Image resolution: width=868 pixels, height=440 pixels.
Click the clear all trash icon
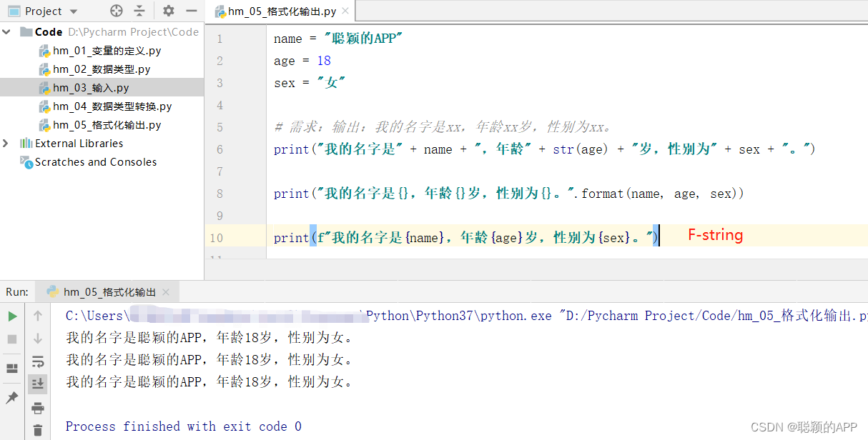pos(38,430)
